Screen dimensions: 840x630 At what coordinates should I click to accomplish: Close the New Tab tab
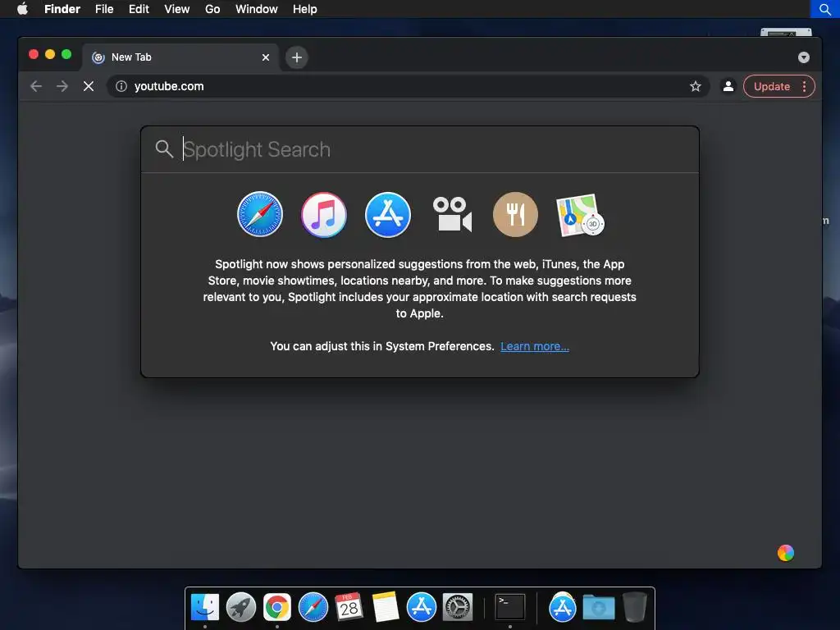[x=265, y=57]
